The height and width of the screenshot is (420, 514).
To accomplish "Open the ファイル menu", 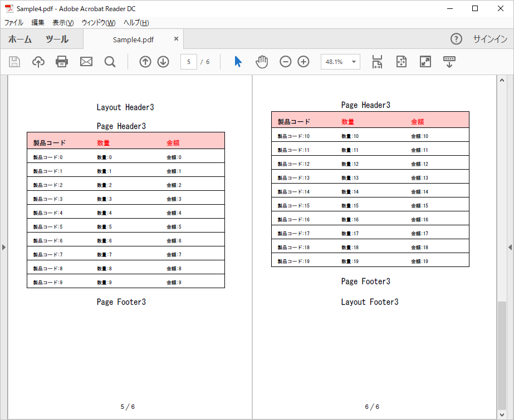I will (x=14, y=23).
